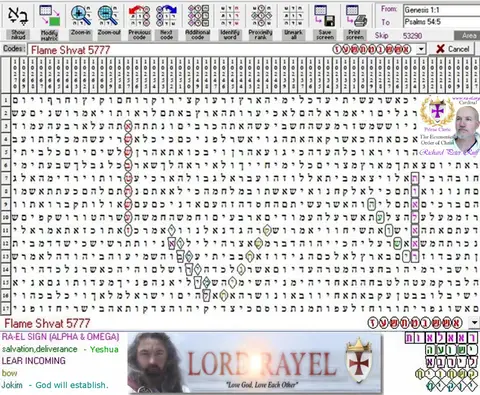Click the Show nikud toolbar icon

coord(18,16)
